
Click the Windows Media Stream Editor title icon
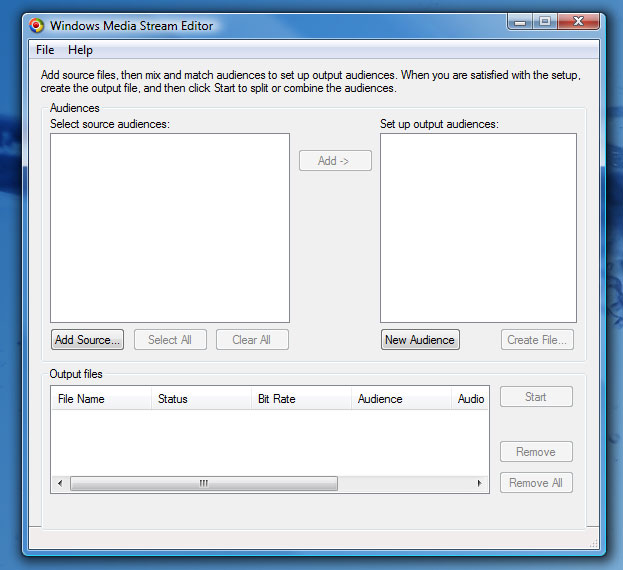point(36,25)
